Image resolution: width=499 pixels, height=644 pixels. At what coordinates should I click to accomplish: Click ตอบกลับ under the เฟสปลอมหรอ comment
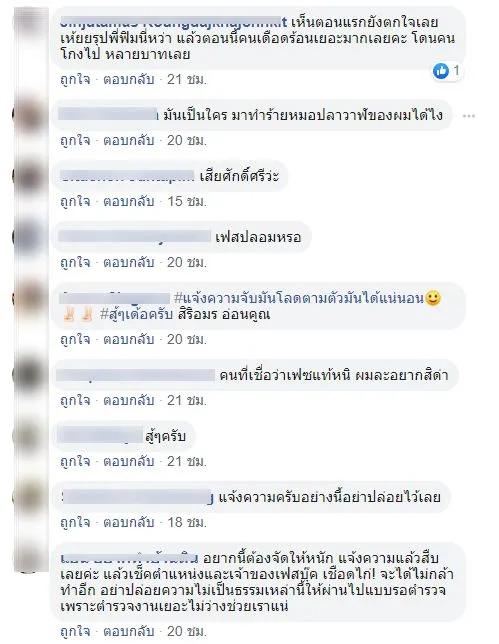coord(129,262)
